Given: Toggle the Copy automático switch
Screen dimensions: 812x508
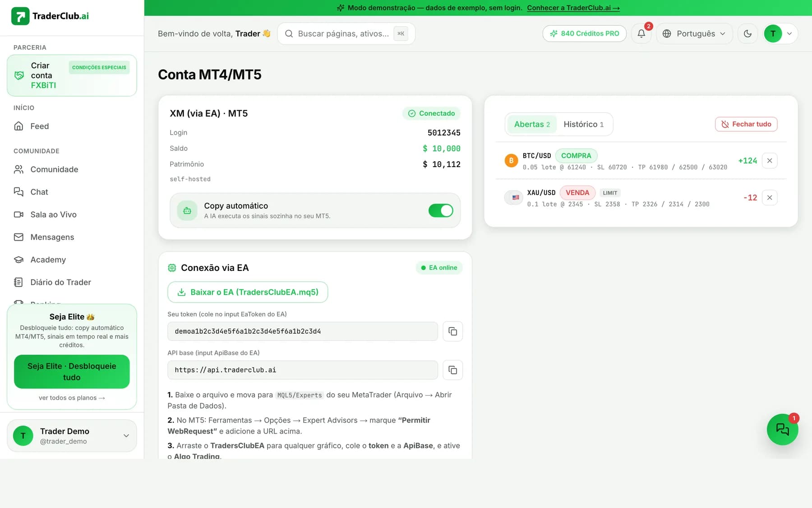Looking at the screenshot, I should [x=441, y=210].
